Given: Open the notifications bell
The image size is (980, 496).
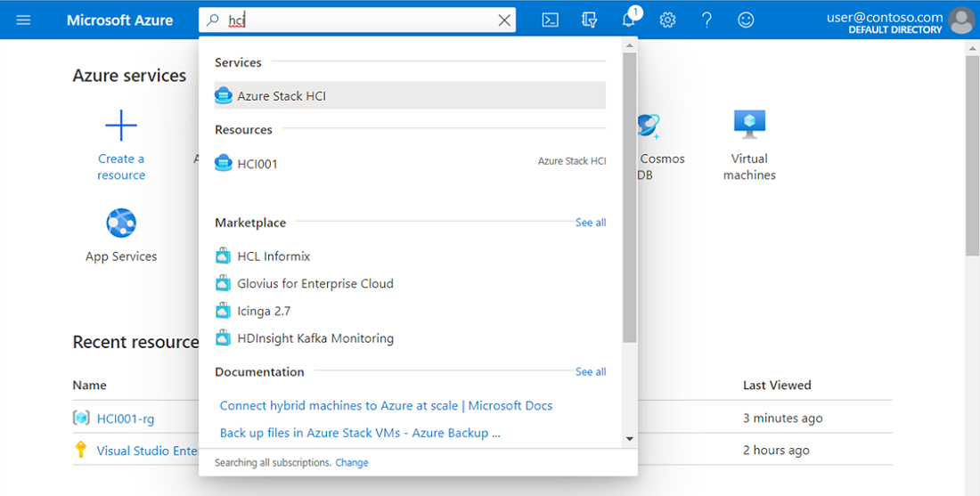Looking at the screenshot, I should (629, 20).
